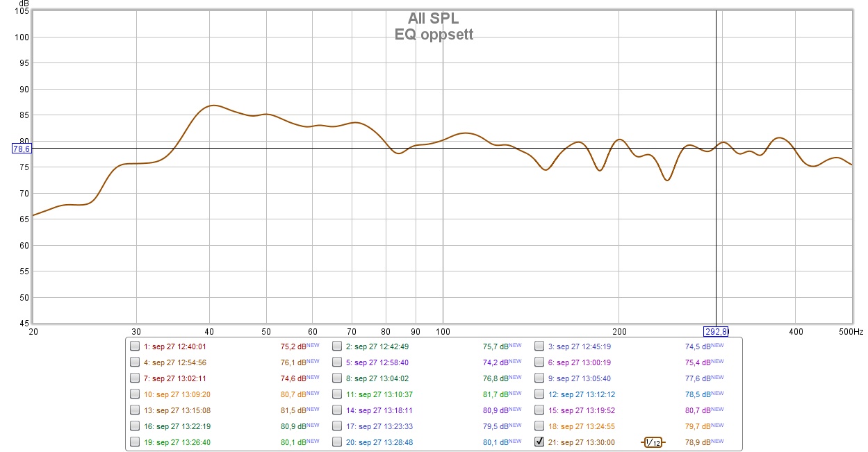The image size is (868, 452).
Task: Click label text "7: sep 27 13:02:11"
Action: coord(175,378)
